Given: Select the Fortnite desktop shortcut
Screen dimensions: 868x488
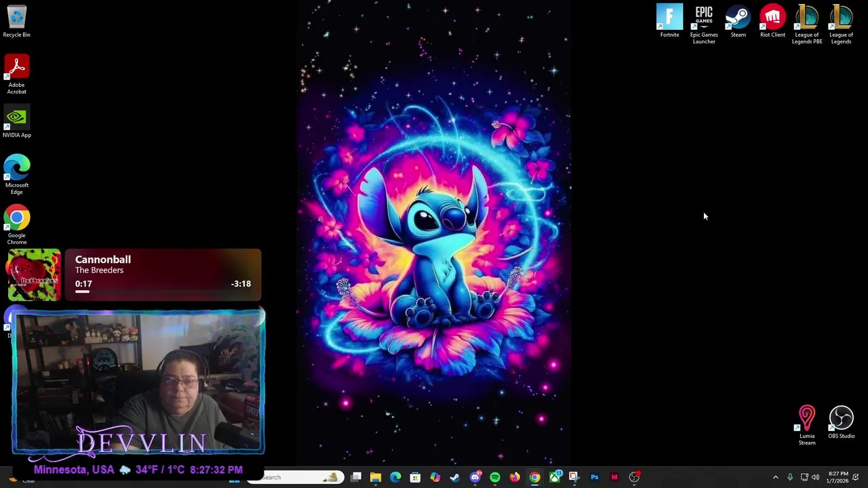Looking at the screenshot, I should (x=669, y=22).
